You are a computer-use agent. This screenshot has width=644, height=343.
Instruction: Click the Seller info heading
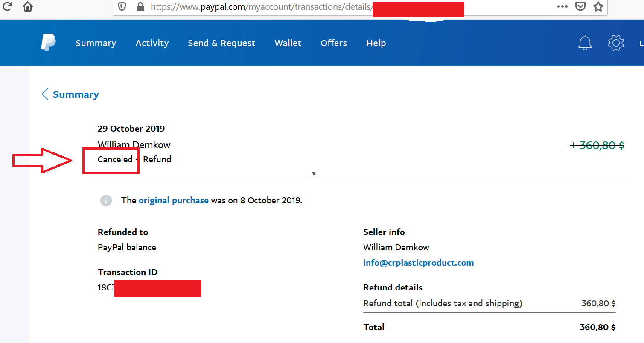(384, 232)
